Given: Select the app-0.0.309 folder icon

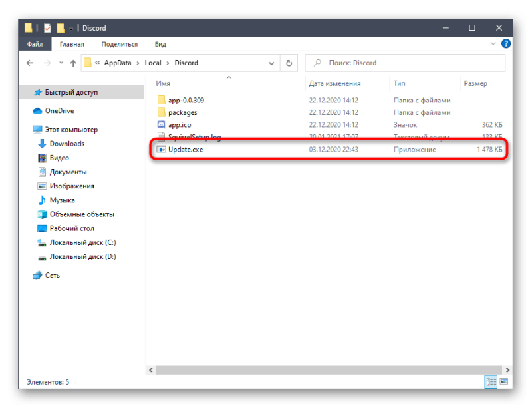Looking at the screenshot, I should click(161, 100).
